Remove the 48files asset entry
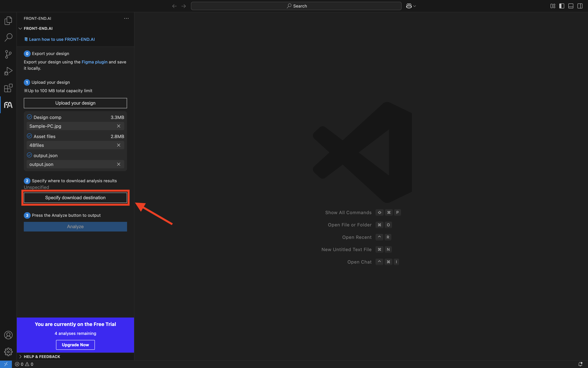 click(119, 145)
